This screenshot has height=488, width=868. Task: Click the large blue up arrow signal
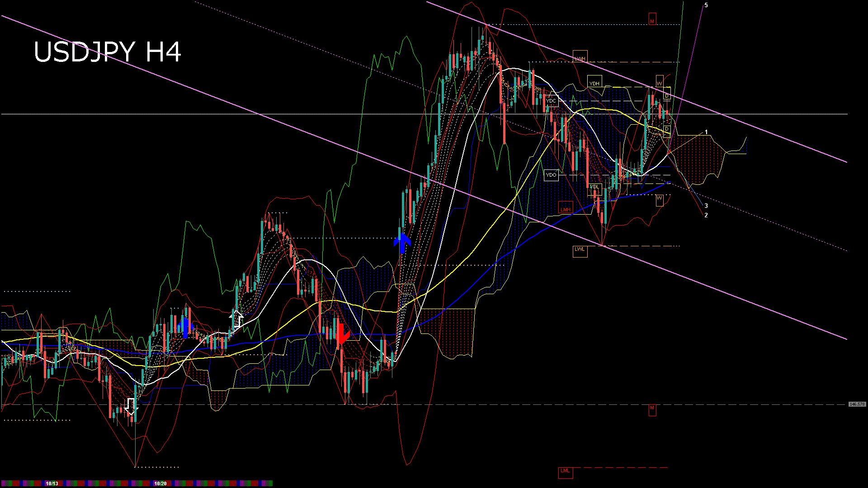pos(402,243)
